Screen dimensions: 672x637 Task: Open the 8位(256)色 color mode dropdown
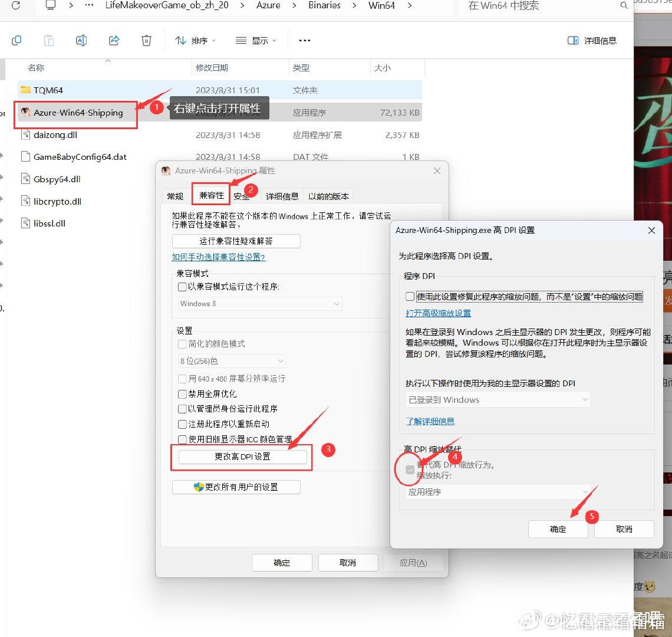click(232, 361)
